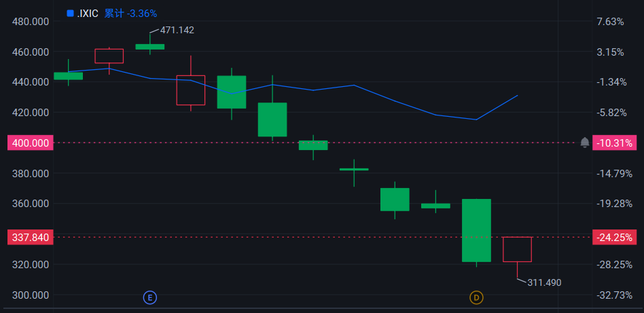Image resolution: width=644 pixels, height=313 pixels.
Task: Click the blue .IXIC legend square
Action: [x=70, y=13]
